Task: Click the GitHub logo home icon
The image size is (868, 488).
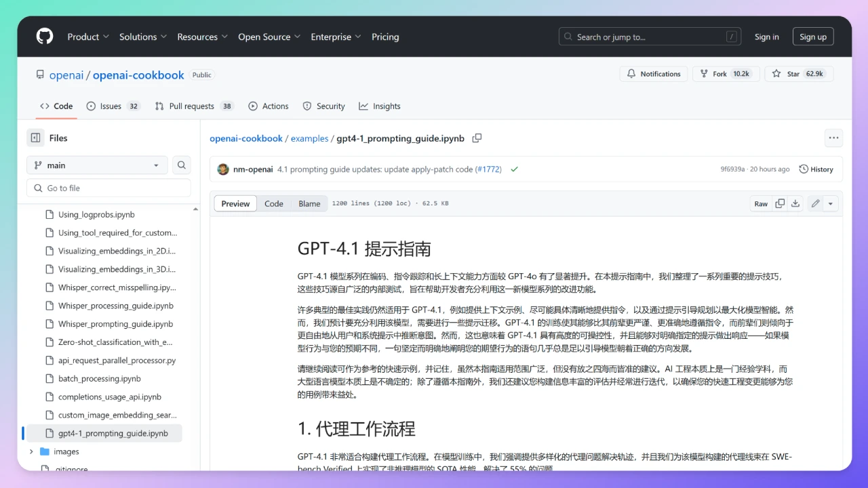Action: point(45,37)
